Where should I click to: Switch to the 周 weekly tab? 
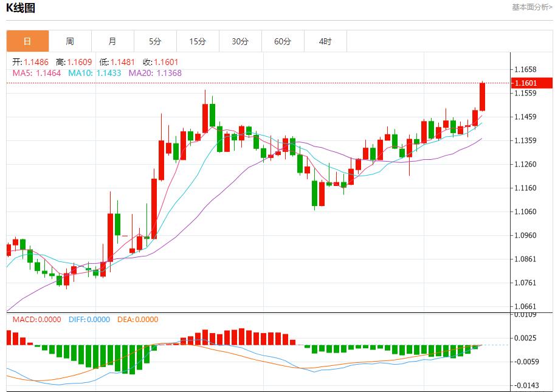click(x=70, y=41)
